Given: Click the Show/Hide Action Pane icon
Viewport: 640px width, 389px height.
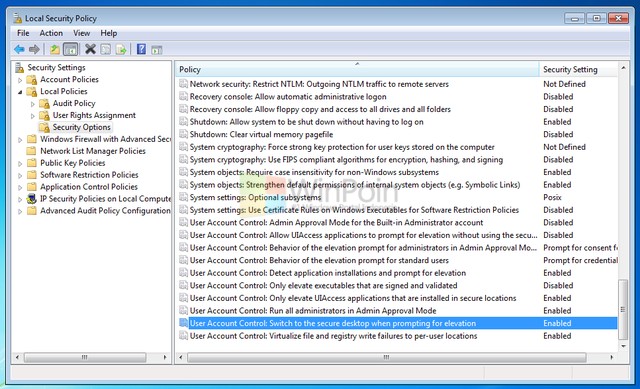Looking at the screenshot, I should click(x=157, y=50).
